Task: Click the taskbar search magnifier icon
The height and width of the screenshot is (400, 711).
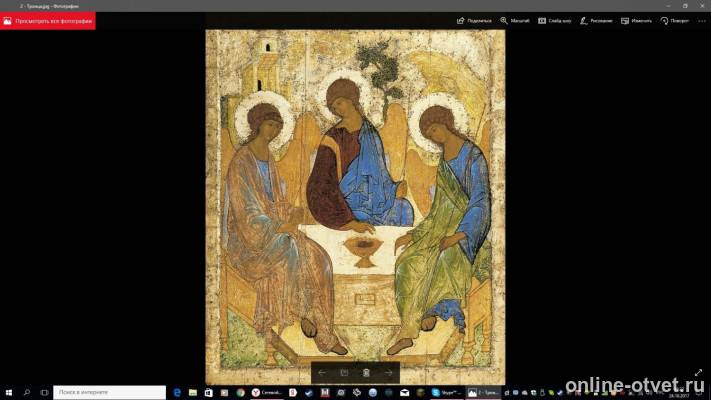Action: coord(27,392)
